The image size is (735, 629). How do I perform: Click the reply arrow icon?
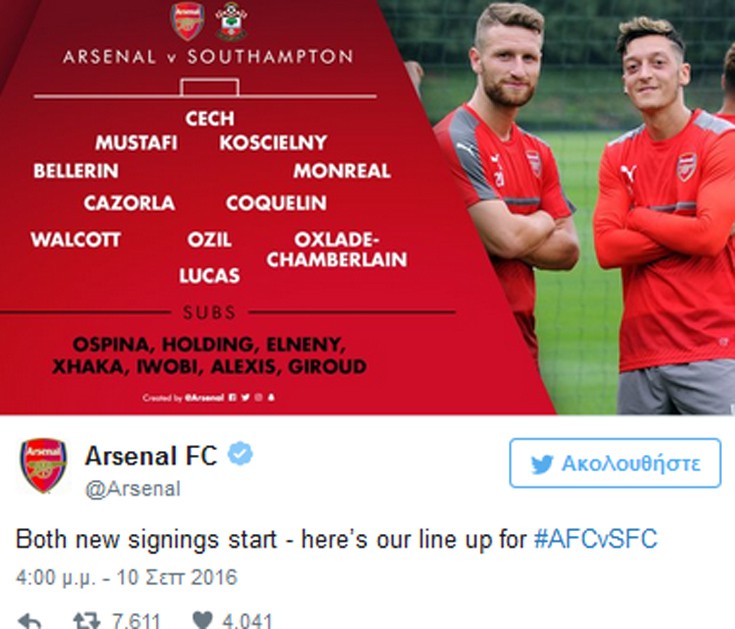pyautogui.click(x=28, y=621)
